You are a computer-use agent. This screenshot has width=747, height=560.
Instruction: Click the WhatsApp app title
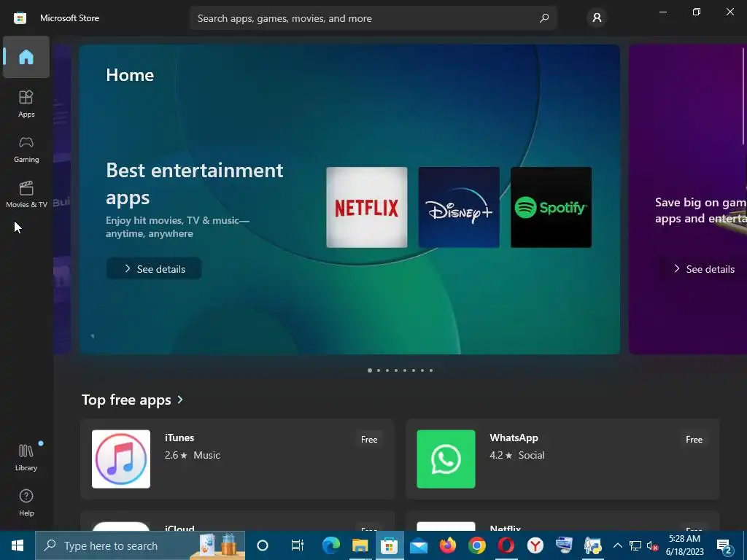(514, 438)
